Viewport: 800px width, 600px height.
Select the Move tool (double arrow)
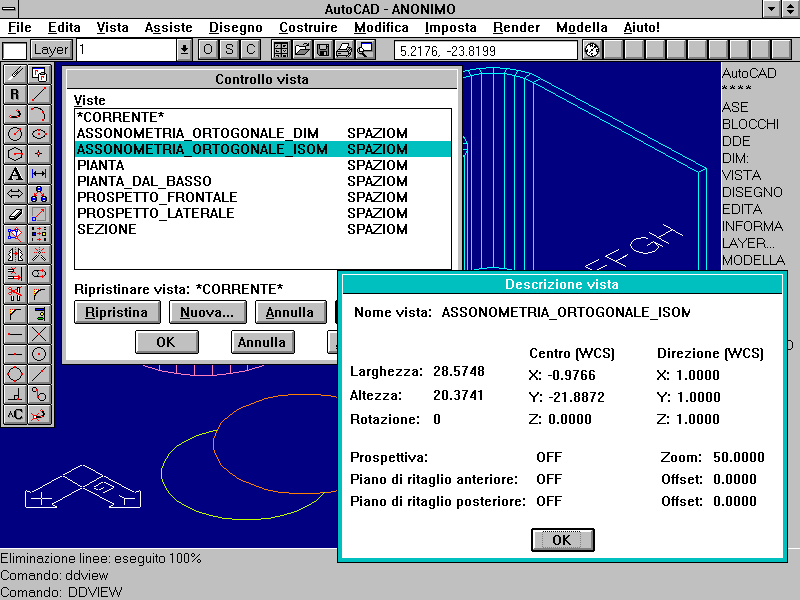pos(15,194)
